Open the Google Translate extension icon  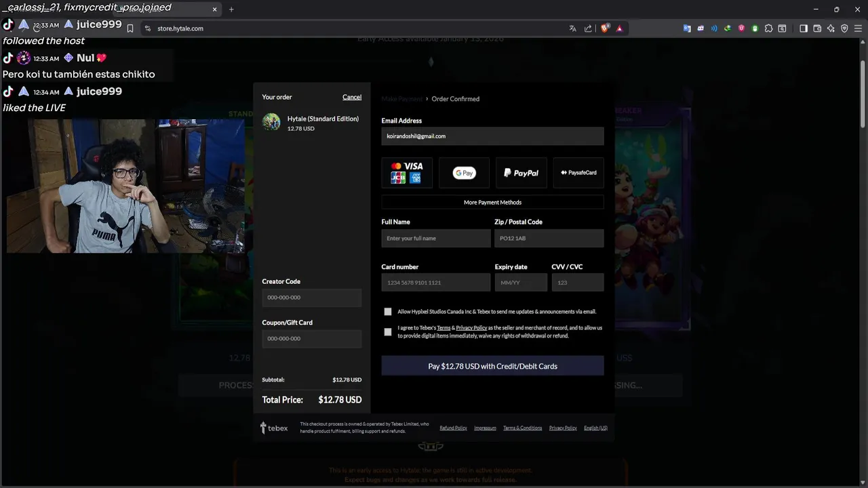tap(687, 28)
